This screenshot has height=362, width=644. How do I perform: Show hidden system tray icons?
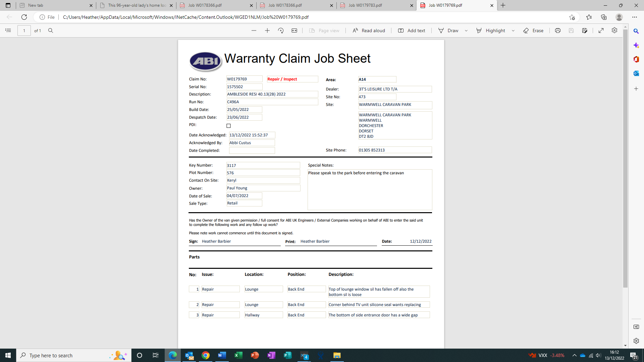pos(574,355)
